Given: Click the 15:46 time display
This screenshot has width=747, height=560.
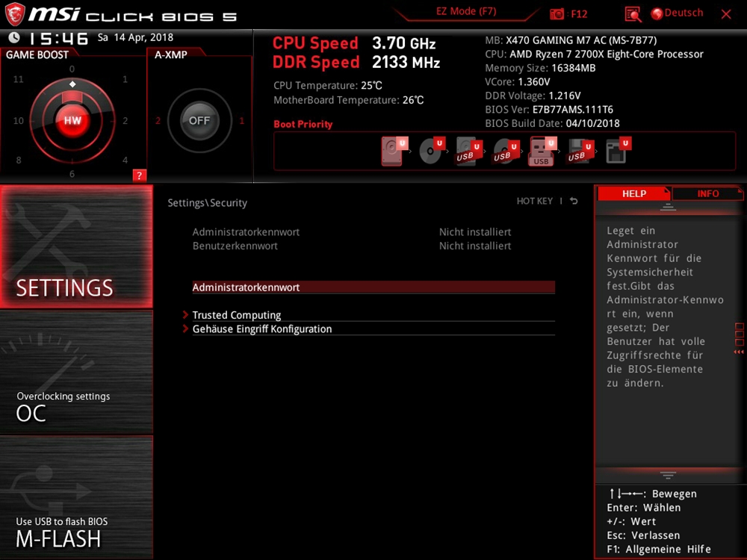Looking at the screenshot, I should click(58, 38).
